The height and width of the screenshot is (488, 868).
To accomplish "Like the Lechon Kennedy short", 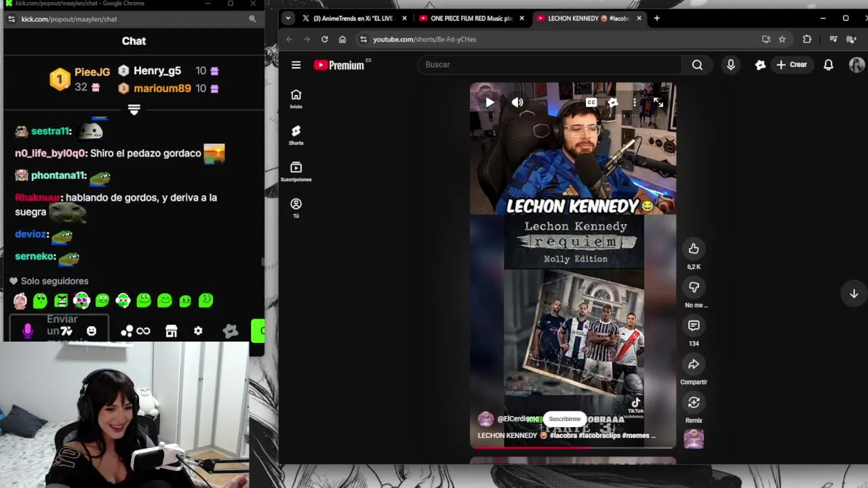I will point(694,249).
